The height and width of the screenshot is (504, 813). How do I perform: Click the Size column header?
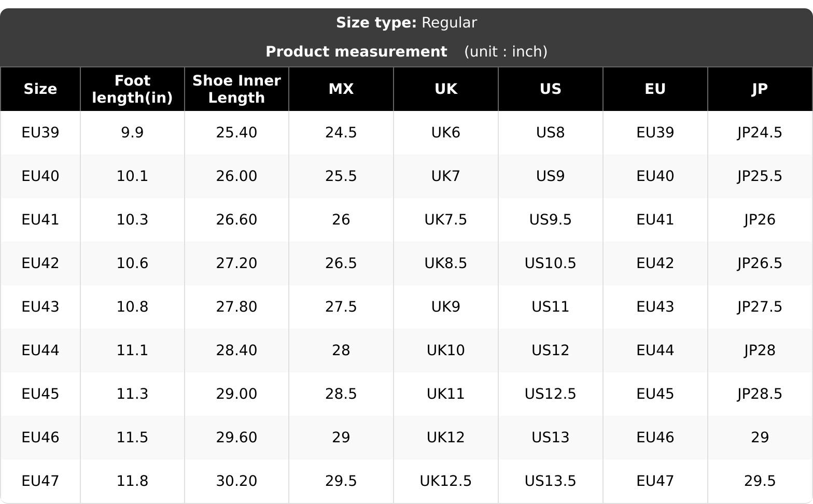pyautogui.click(x=40, y=89)
